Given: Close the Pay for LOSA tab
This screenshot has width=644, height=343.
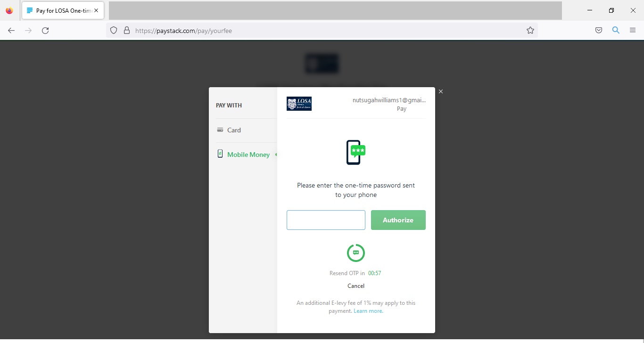Looking at the screenshot, I should (x=96, y=10).
